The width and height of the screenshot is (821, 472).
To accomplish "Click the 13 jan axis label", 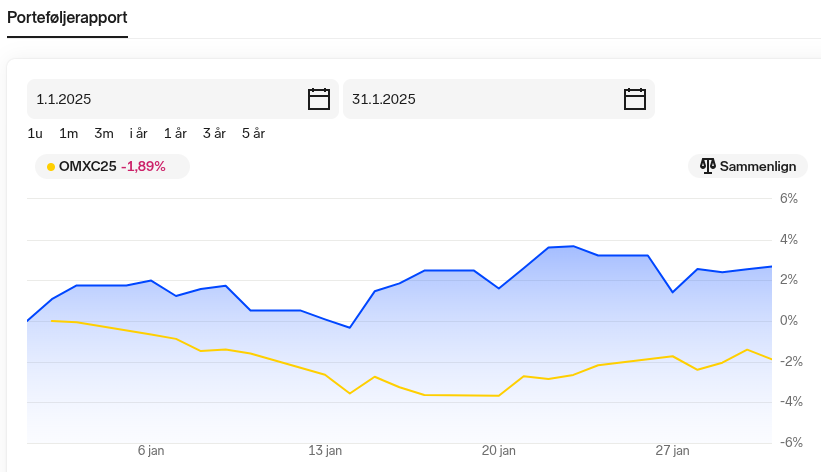I will pyautogui.click(x=325, y=451).
